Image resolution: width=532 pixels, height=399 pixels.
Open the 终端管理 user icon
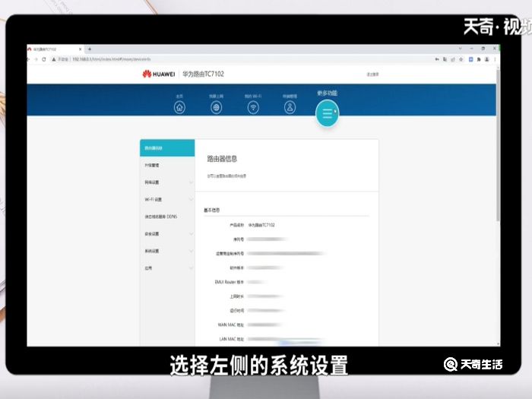click(290, 108)
